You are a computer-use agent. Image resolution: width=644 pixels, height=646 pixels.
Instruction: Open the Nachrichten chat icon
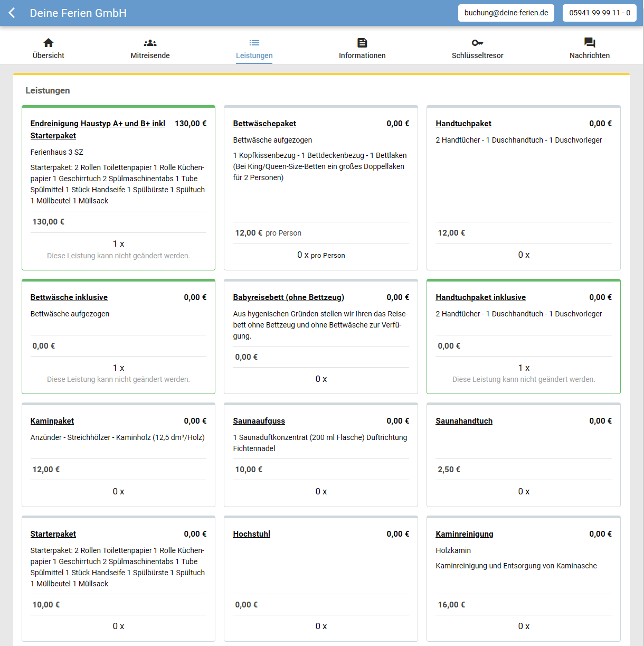[590, 43]
